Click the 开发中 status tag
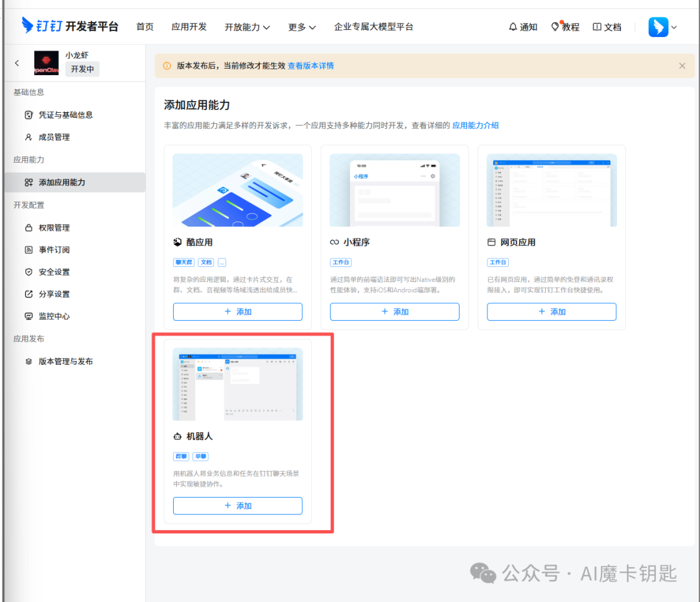The height and width of the screenshot is (602, 700). pyautogui.click(x=82, y=69)
